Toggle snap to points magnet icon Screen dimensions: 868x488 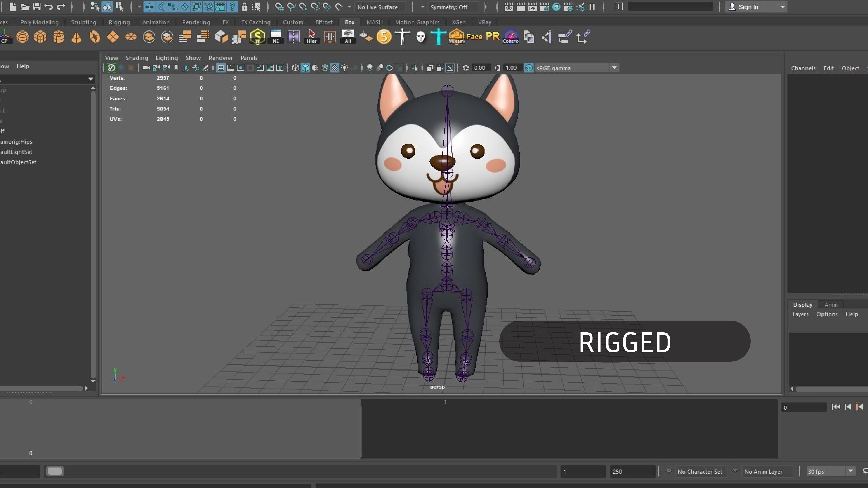[x=303, y=7]
